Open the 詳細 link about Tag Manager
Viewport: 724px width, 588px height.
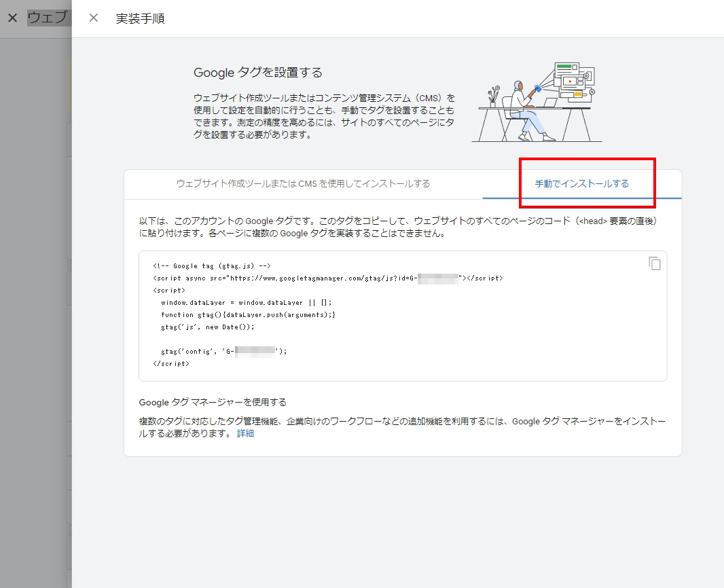[245, 433]
